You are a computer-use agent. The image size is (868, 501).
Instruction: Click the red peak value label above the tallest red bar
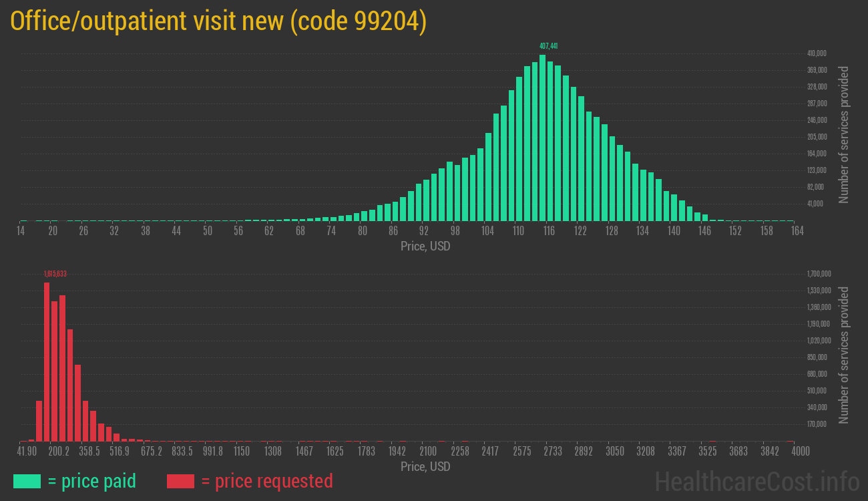(55, 274)
